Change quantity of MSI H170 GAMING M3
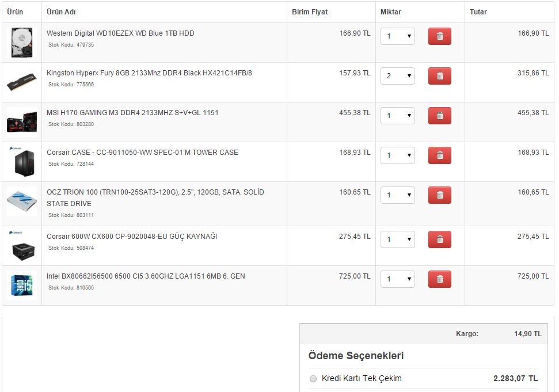Image resolution: width=559 pixels, height=392 pixels. click(398, 116)
